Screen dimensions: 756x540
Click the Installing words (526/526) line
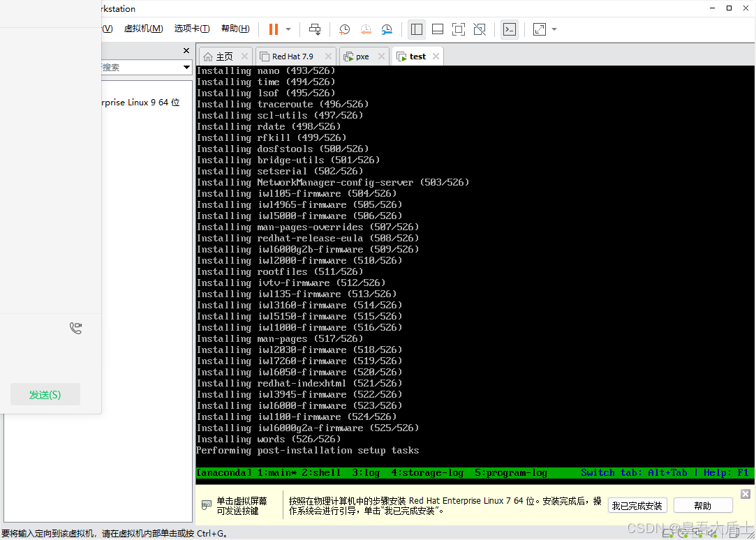[x=269, y=440]
